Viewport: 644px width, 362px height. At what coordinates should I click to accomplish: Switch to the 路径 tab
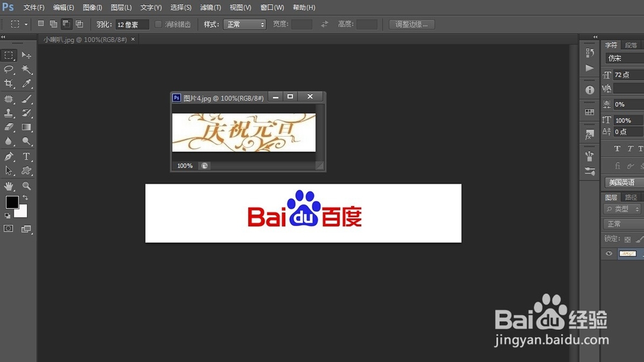click(630, 197)
